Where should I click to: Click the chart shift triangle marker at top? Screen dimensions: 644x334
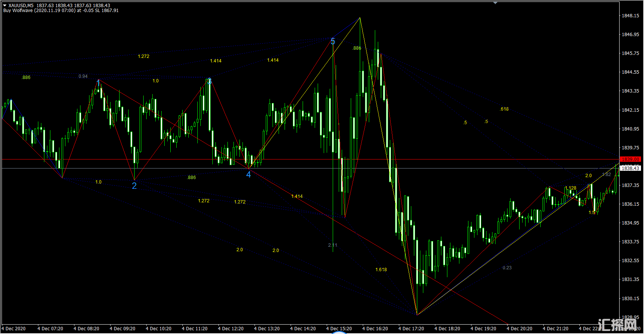click(x=495, y=3)
